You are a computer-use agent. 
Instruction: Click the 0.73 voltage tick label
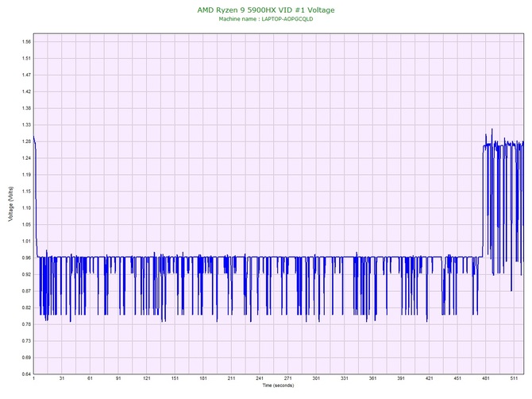pyautogui.click(x=26, y=341)
